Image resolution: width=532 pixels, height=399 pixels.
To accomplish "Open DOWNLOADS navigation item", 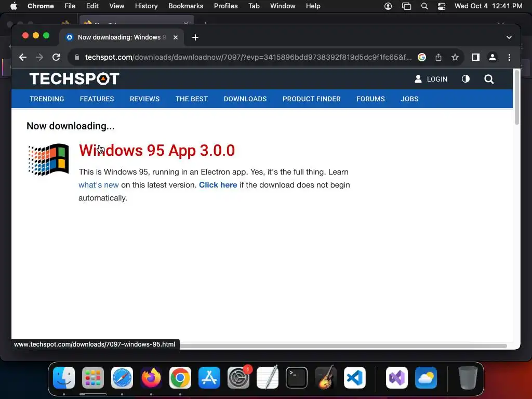I will (245, 99).
